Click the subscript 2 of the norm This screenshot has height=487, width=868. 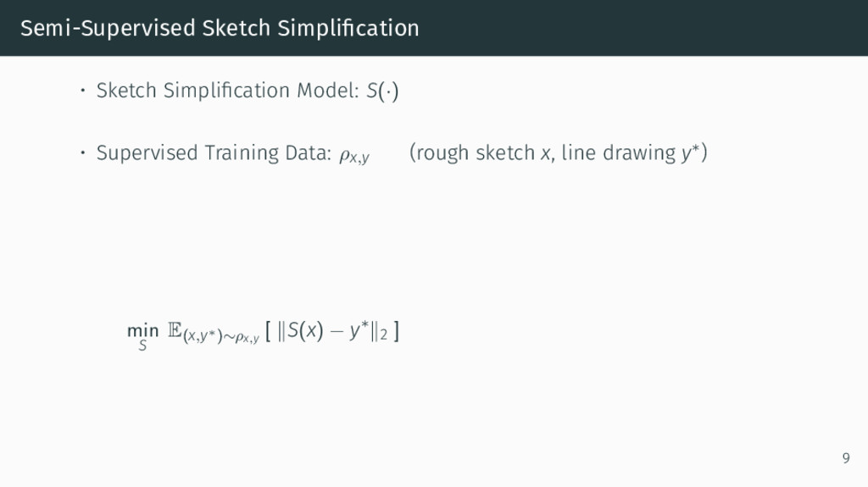384,335
